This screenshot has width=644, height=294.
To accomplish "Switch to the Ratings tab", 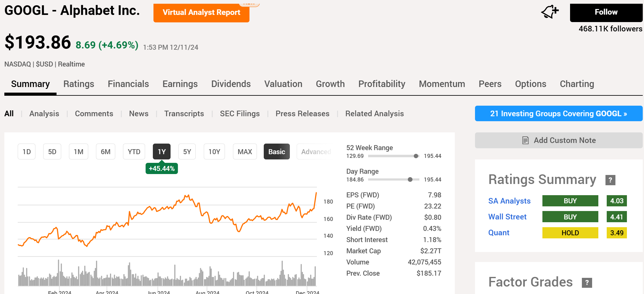I will pyautogui.click(x=79, y=84).
